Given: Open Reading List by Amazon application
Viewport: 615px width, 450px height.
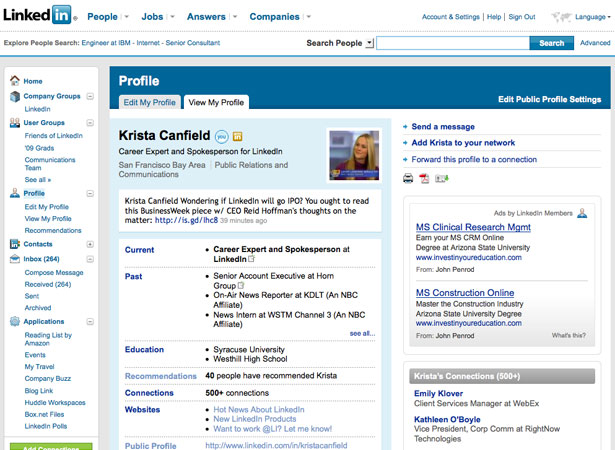Looking at the screenshot, I should coord(48,339).
